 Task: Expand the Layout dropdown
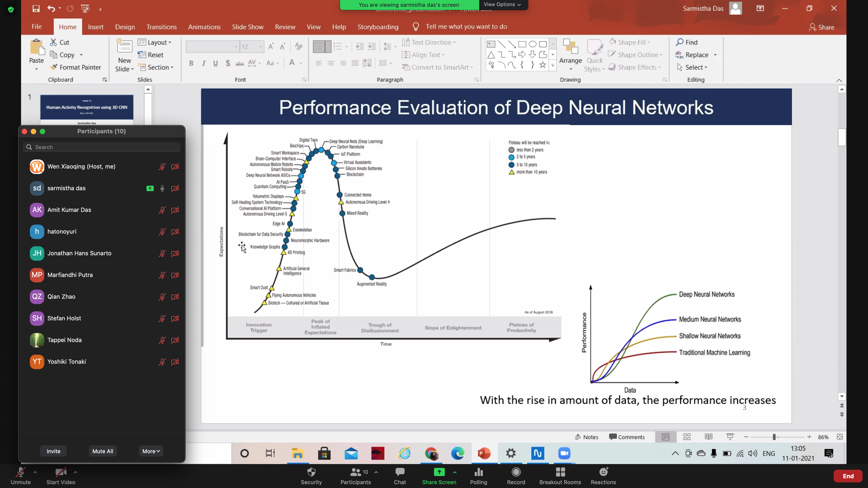tap(155, 42)
